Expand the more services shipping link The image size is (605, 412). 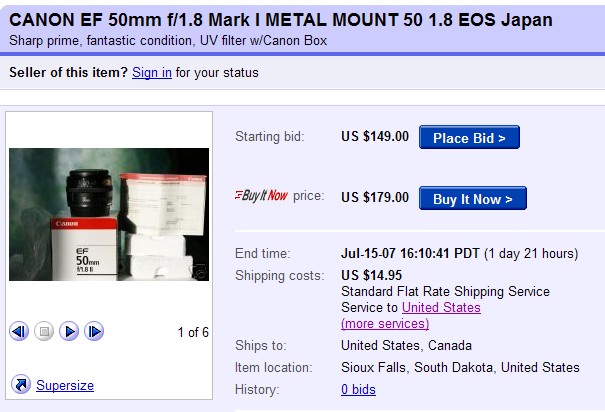pos(385,323)
